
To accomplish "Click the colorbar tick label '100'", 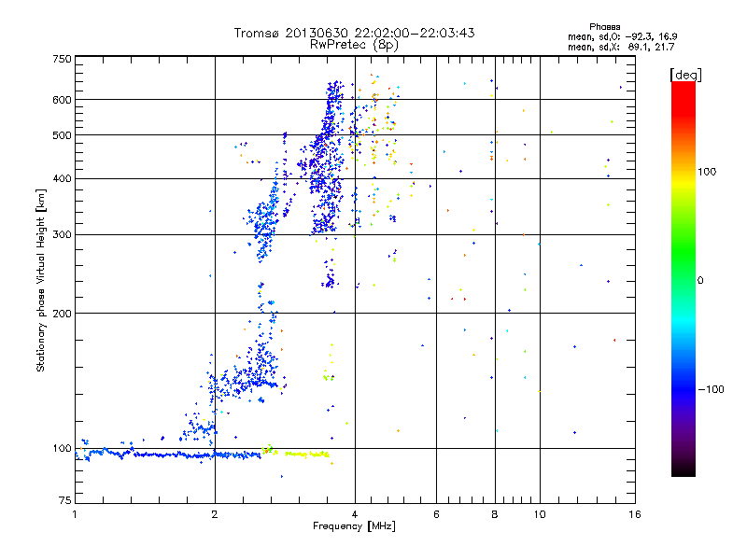I will click(707, 172).
